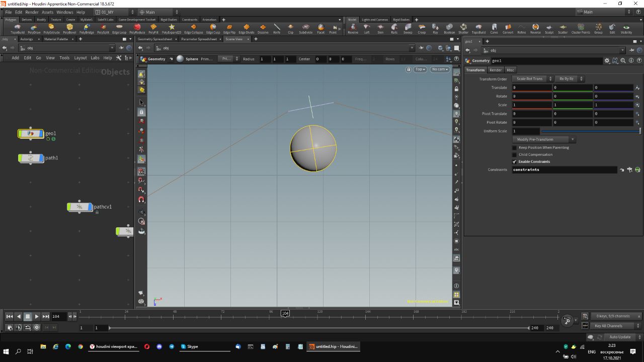644x362 pixels.
Task: Click the Shatter tool icon
Action: click(463, 28)
